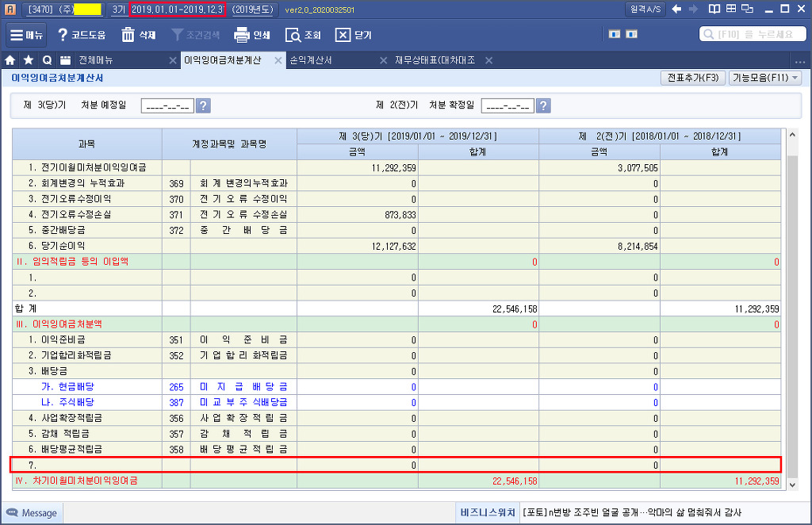Click the F10 search box
This screenshot has width=812, height=525.
[752, 35]
